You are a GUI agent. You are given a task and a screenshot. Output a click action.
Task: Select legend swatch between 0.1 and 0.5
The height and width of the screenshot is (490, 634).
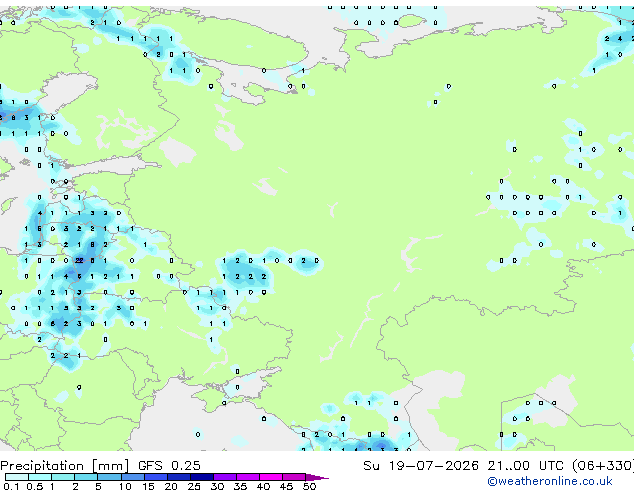pyautogui.click(x=17, y=477)
